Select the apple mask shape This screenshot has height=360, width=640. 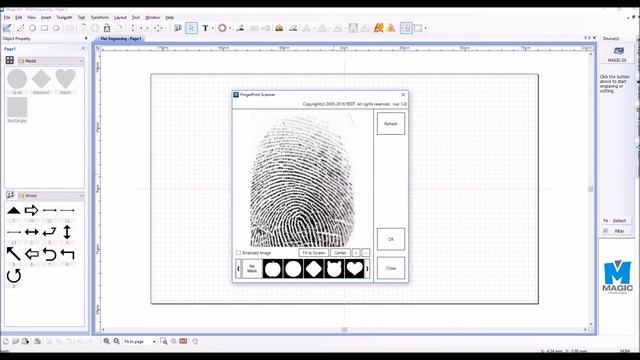pyautogui.click(x=273, y=269)
